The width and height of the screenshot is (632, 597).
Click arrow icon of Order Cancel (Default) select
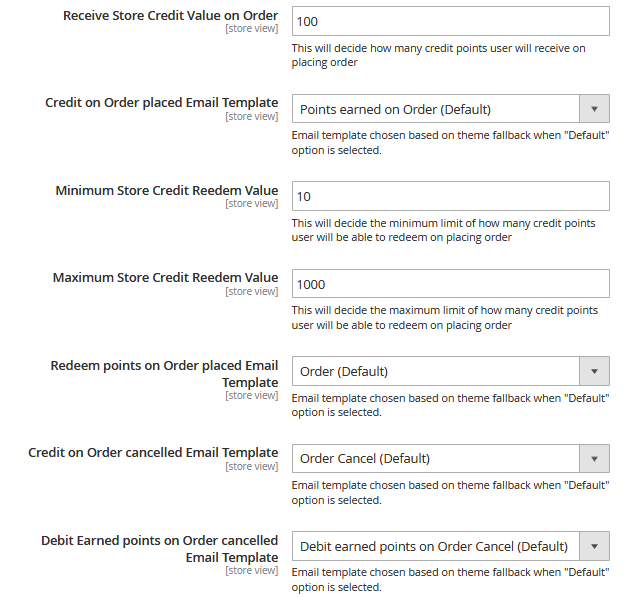click(595, 459)
